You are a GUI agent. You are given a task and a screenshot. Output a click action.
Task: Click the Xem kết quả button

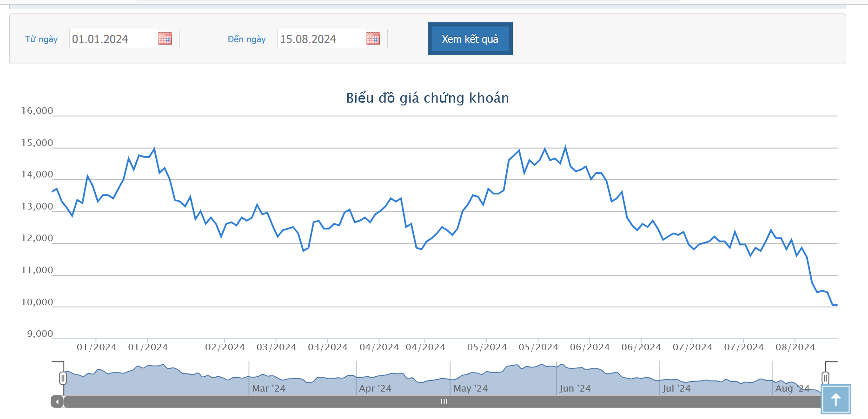[470, 39]
